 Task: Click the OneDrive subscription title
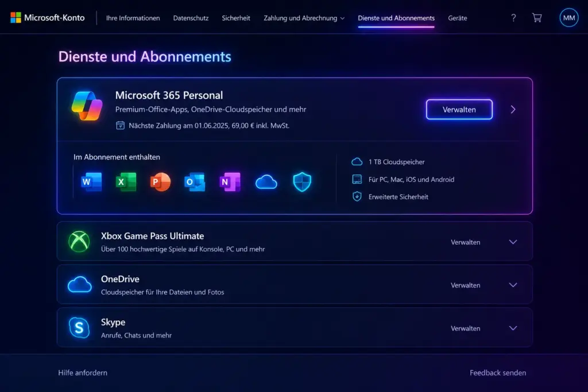[x=120, y=279]
